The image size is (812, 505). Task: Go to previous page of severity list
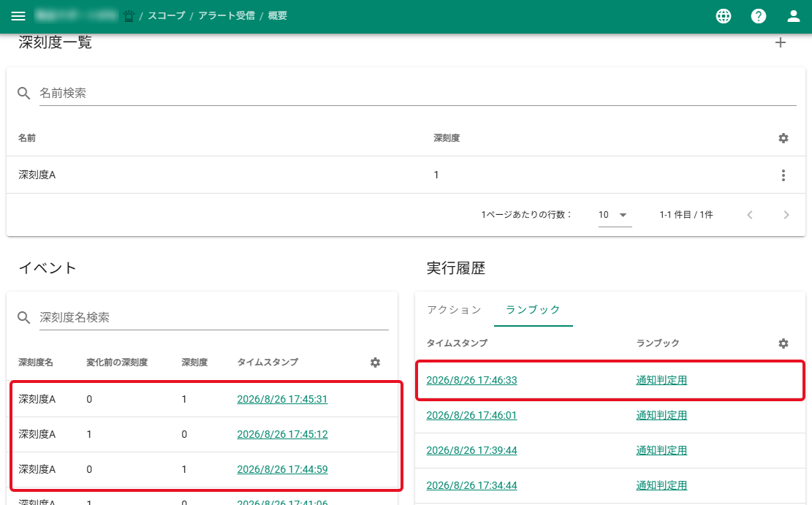pos(749,215)
